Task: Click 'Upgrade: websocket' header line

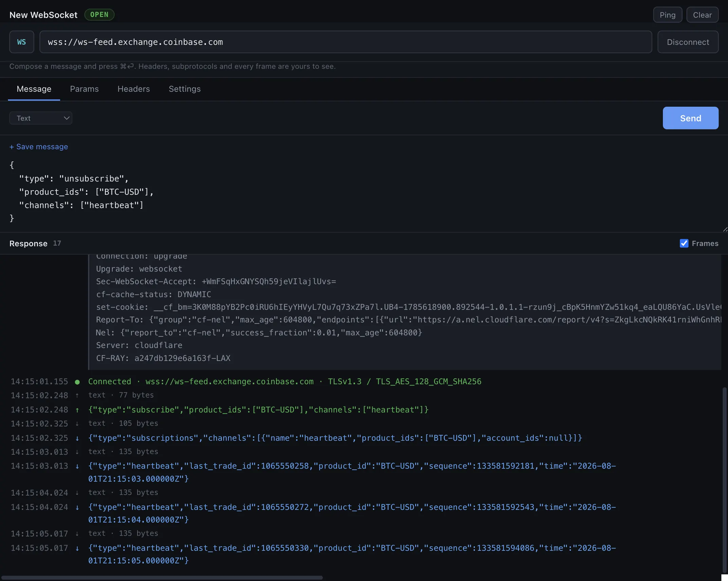Action: tap(139, 269)
